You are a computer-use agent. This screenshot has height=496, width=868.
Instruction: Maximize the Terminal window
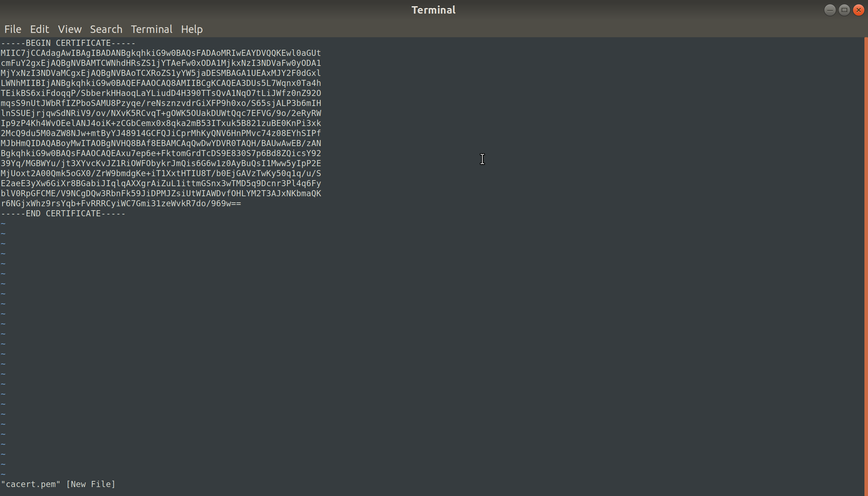point(844,10)
